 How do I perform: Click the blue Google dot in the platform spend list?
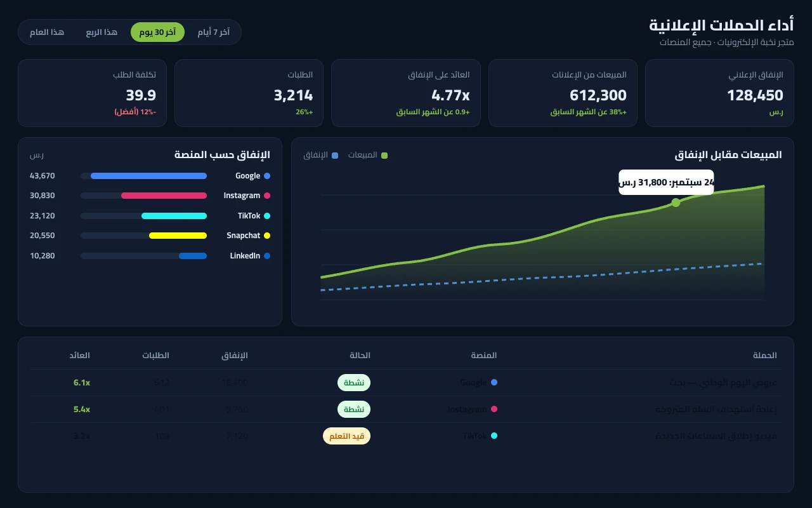point(267,176)
